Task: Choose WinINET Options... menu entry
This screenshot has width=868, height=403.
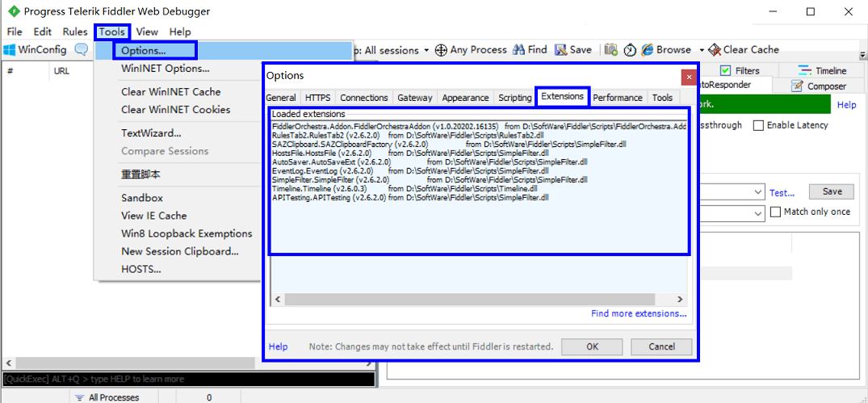Action: point(165,69)
